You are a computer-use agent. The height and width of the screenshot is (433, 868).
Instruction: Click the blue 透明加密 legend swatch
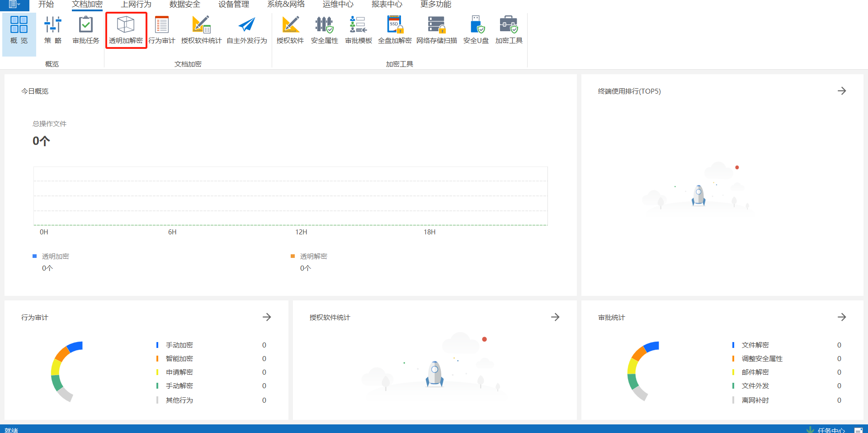coord(34,256)
